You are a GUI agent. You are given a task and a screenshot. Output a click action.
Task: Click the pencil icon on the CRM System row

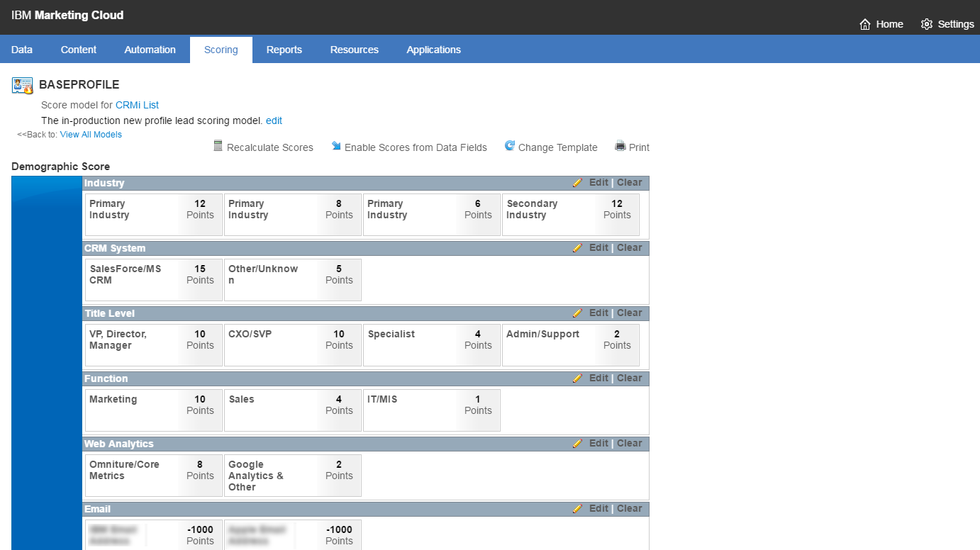tap(577, 247)
